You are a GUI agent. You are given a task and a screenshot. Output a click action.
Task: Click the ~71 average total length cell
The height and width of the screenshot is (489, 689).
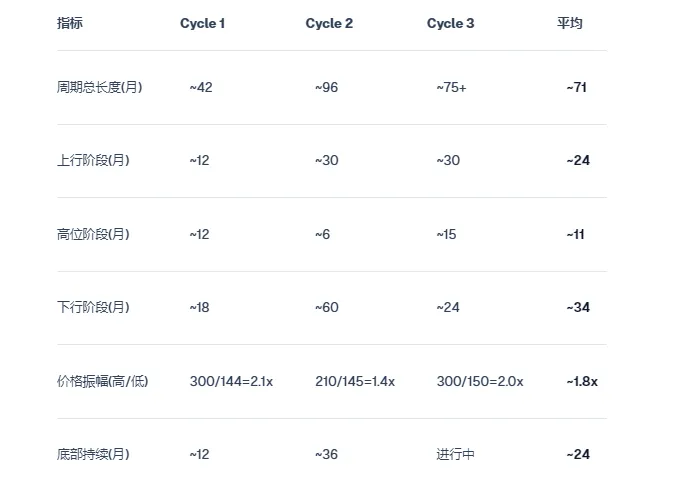576,87
